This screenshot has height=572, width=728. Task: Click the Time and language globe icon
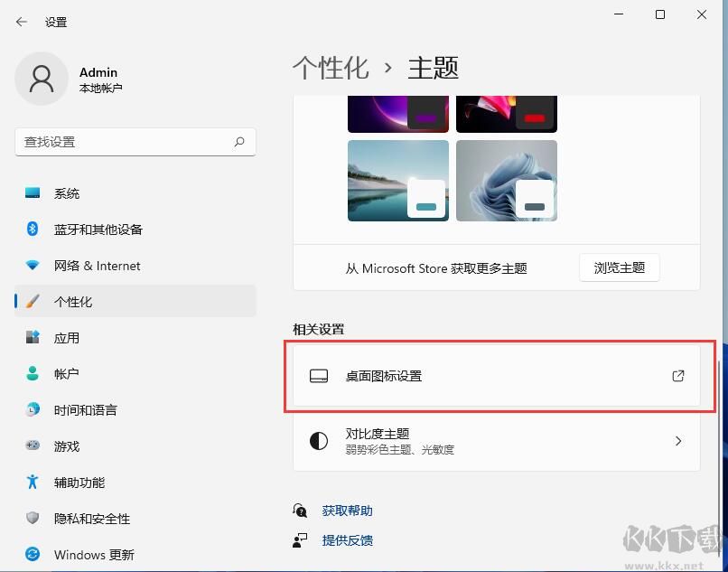pyautogui.click(x=33, y=409)
